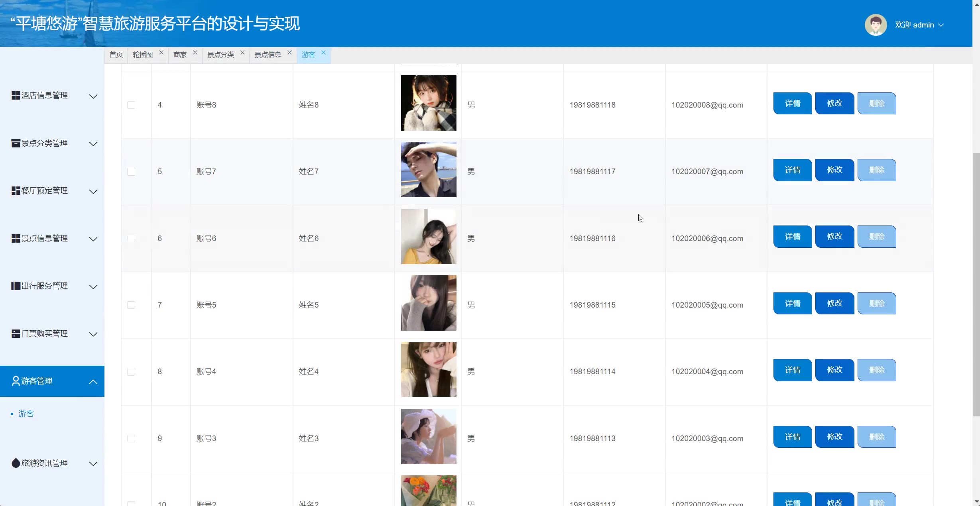Click the 出行服务管理 sidebar icon
The image size is (980, 506).
pos(16,286)
